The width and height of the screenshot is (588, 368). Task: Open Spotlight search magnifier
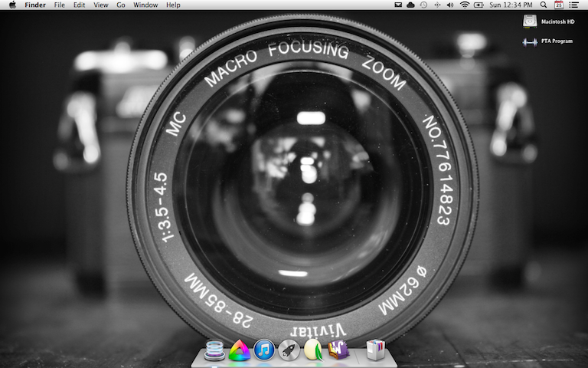pyautogui.click(x=544, y=5)
